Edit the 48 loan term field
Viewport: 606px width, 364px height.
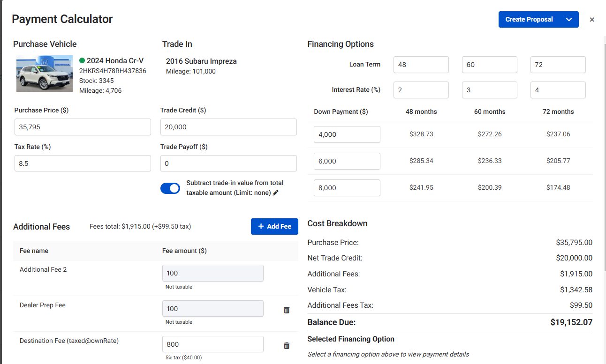[421, 65]
